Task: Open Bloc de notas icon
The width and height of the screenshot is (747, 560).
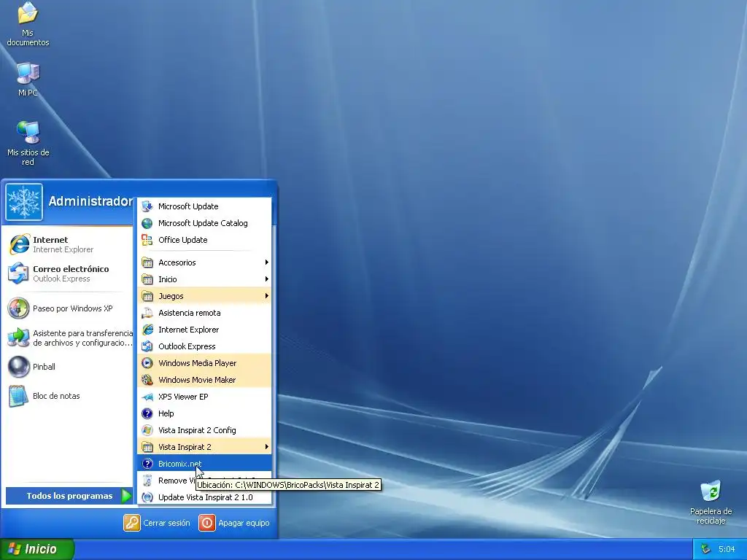Action: [x=19, y=396]
